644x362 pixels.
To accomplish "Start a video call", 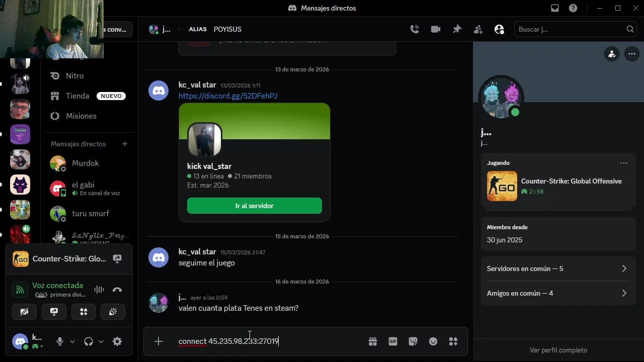I will click(436, 29).
